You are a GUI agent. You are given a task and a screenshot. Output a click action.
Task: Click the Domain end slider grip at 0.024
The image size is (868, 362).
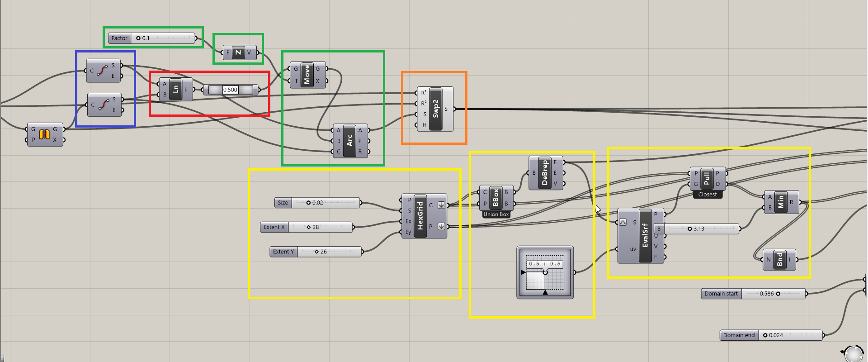click(765, 335)
